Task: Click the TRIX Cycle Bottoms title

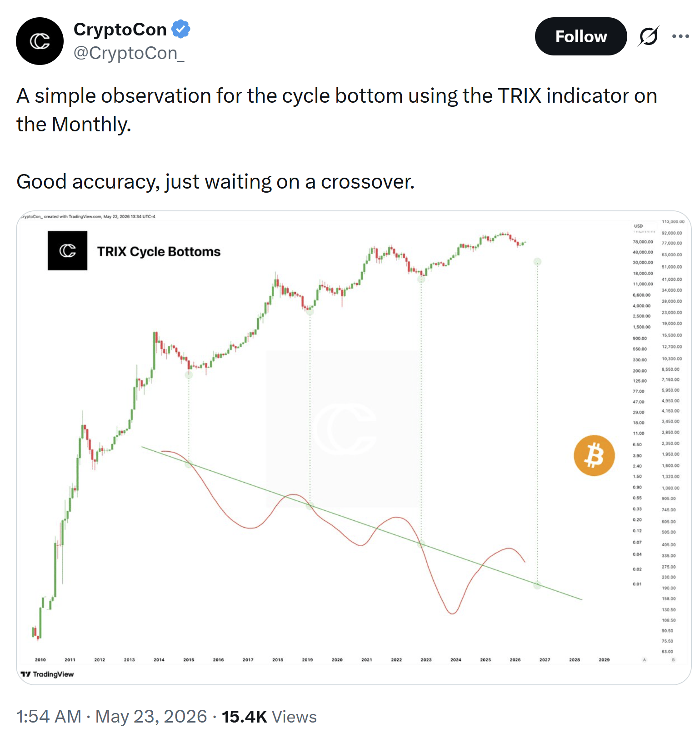Action: [159, 252]
